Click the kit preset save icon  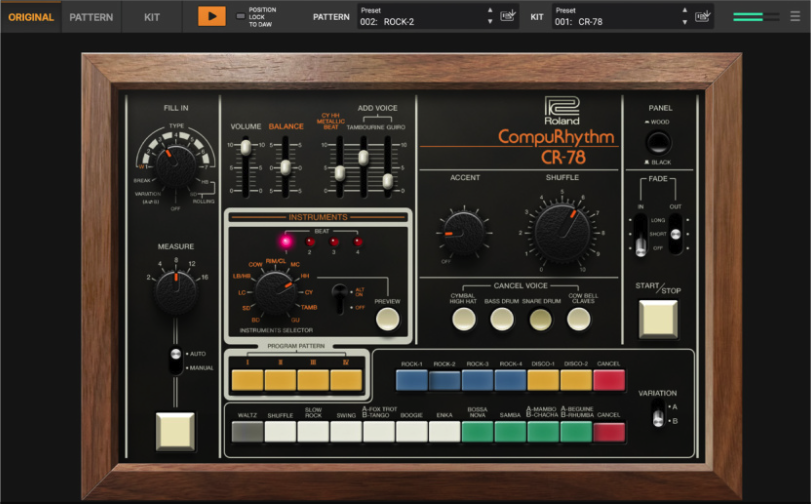702,16
